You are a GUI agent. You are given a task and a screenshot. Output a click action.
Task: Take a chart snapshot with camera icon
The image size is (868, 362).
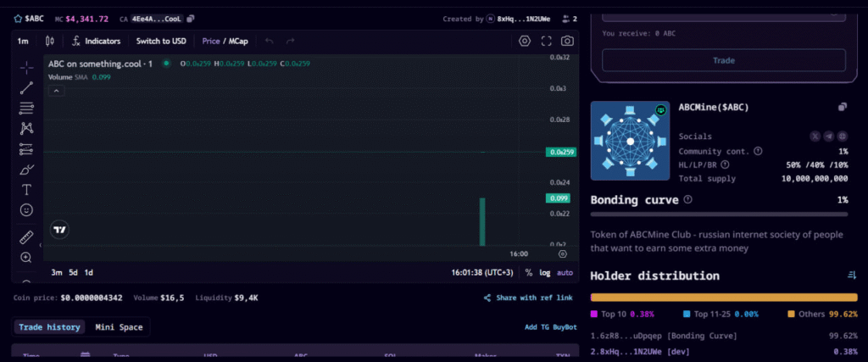(567, 41)
